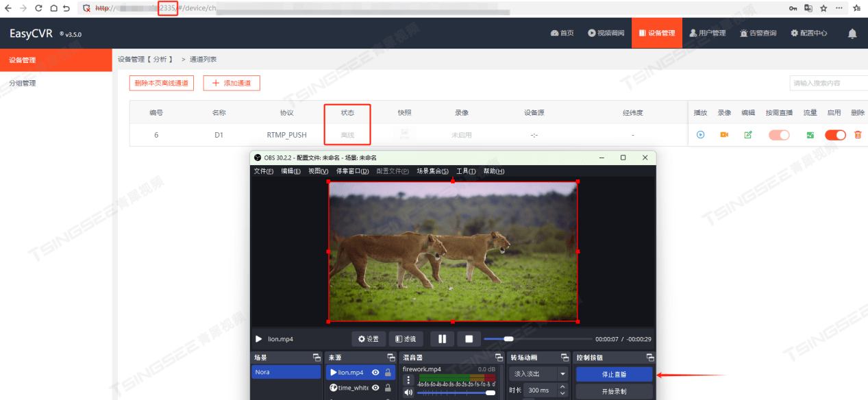Click the browser undo/restore arrow icon
The image size is (868, 400).
66,8
